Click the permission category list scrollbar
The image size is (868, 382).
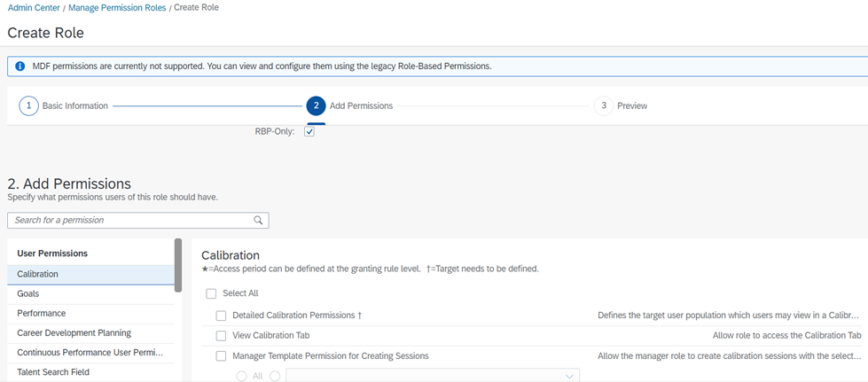(177, 265)
